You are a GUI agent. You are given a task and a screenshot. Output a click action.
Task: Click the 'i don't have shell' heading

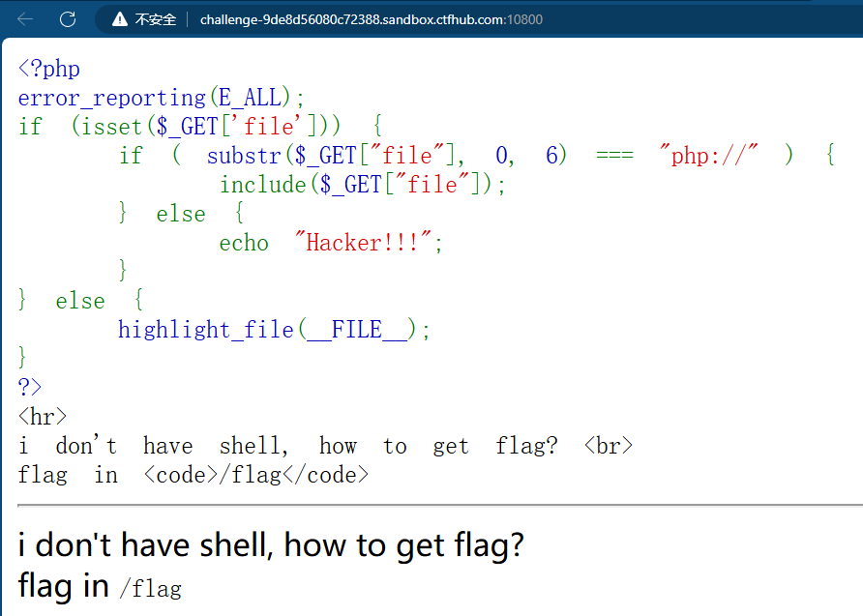pyautogui.click(x=269, y=544)
